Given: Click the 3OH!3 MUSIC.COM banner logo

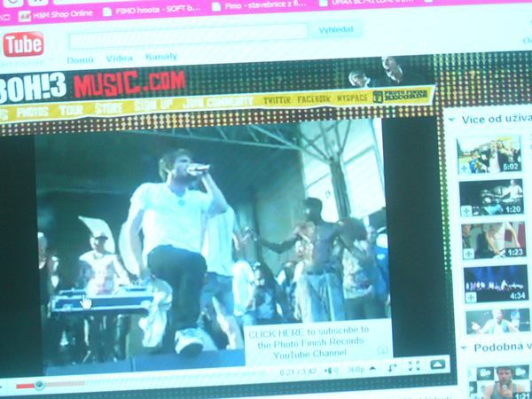Looking at the screenshot, I should point(91,85).
